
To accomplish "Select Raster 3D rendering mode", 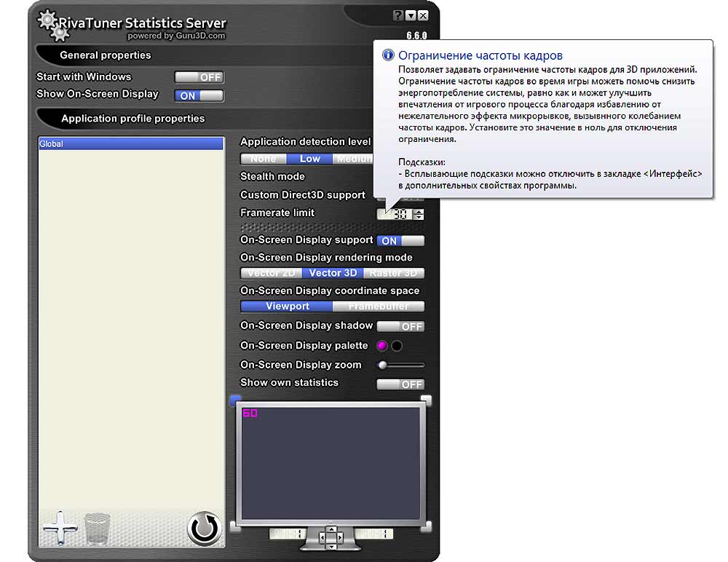I will tap(394, 273).
